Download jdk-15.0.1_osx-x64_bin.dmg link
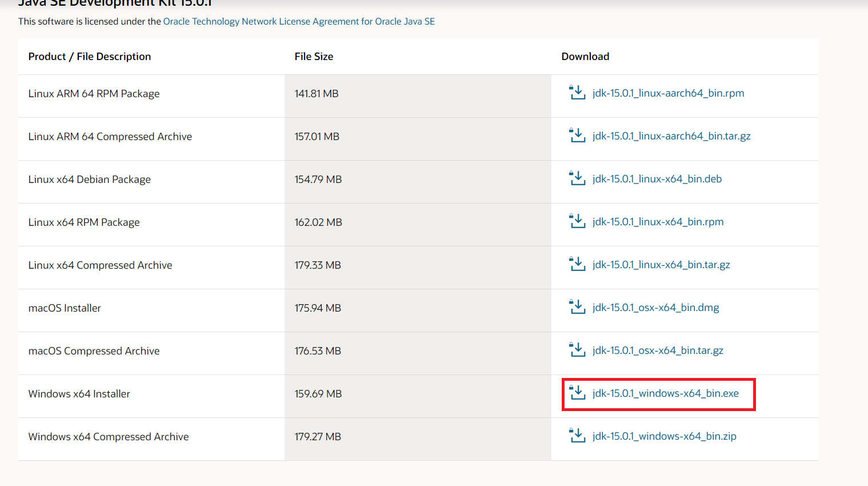Viewport: 868px width, 486px height. (x=655, y=308)
